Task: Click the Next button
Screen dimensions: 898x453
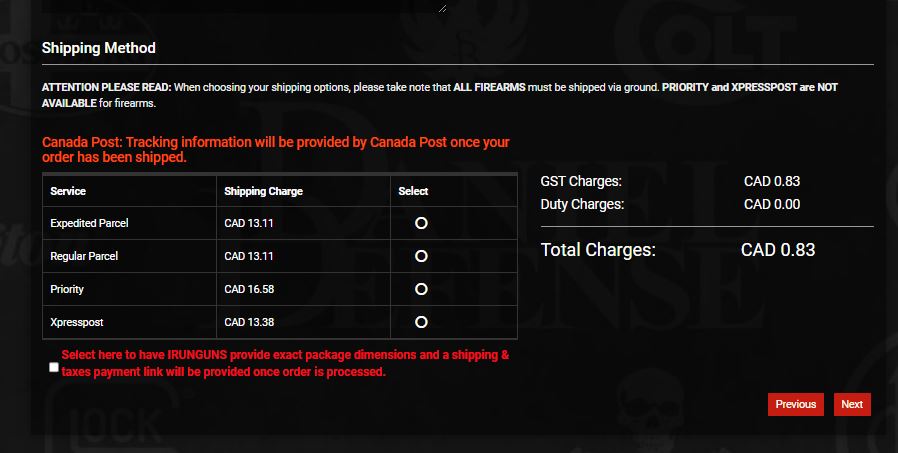Action: [x=852, y=404]
